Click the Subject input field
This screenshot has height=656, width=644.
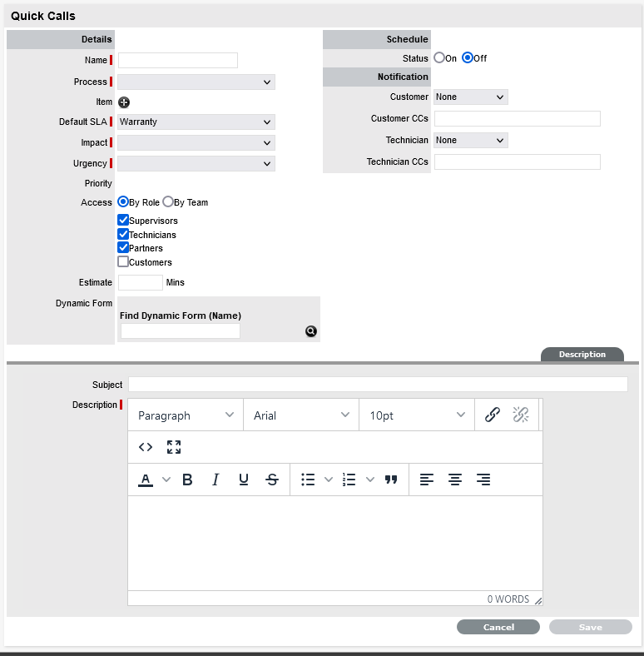point(378,384)
